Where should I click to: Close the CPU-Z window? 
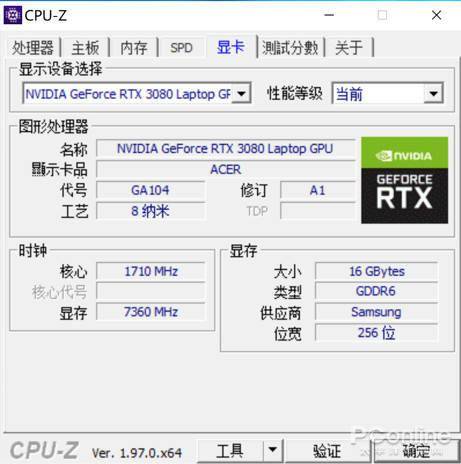tap(436, 15)
